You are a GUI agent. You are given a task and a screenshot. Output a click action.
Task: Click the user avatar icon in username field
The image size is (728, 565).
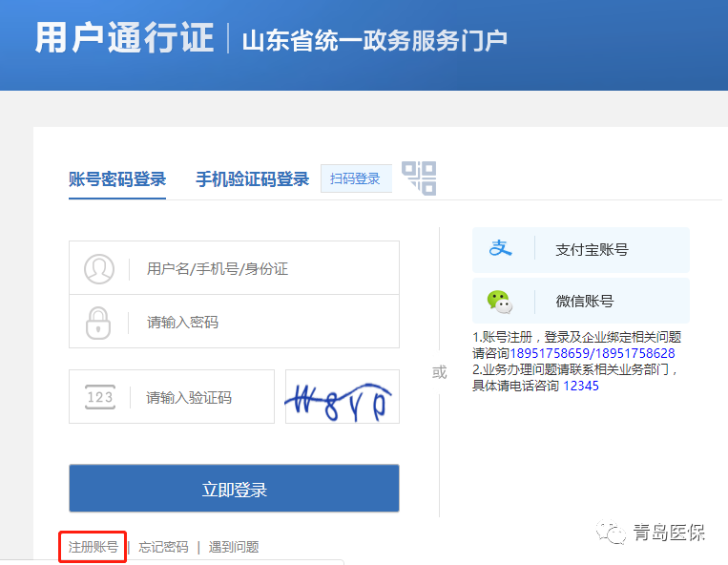pos(99,268)
